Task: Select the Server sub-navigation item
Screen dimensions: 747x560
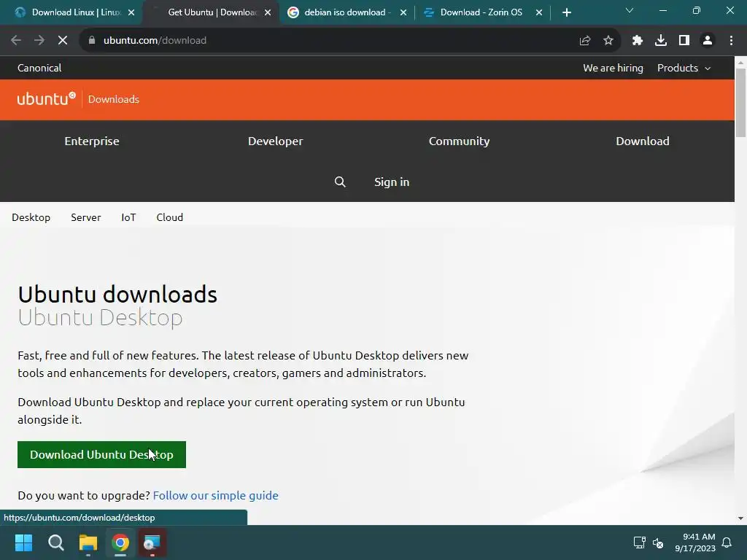Action: [86, 217]
